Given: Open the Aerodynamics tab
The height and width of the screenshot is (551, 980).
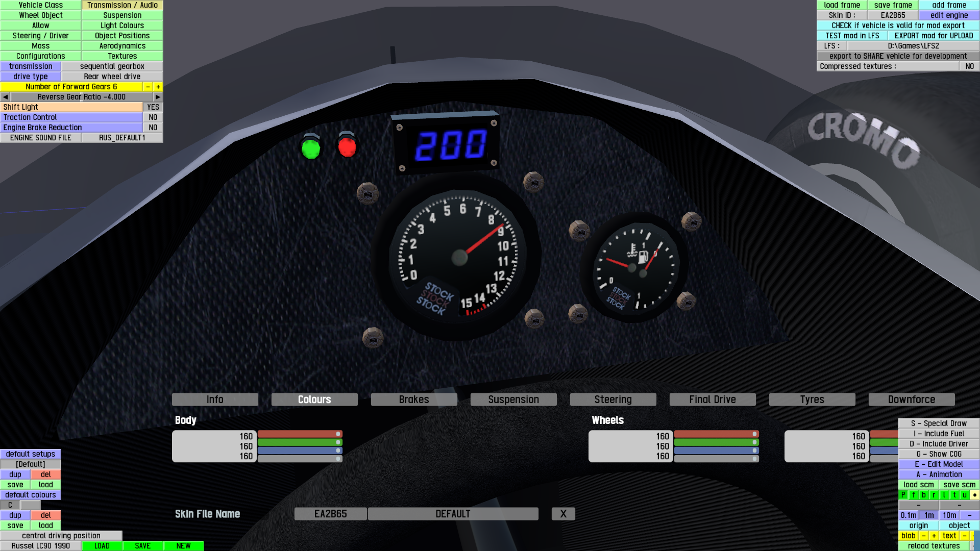Looking at the screenshot, I should (122, 46).
